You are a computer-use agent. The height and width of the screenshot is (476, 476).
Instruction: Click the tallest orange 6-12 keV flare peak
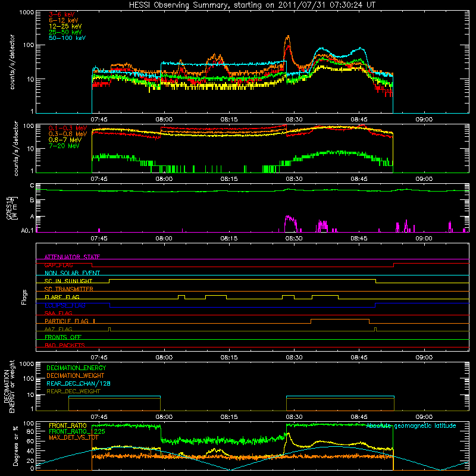288,36
